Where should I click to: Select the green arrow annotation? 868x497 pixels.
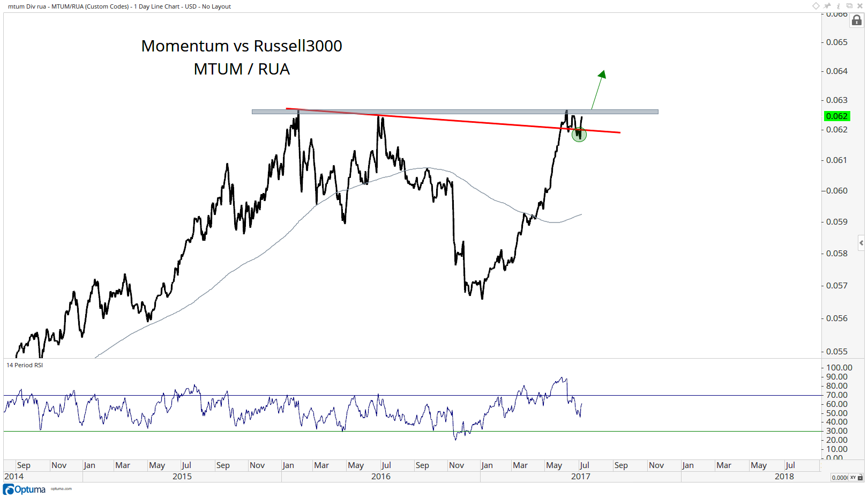598,90
